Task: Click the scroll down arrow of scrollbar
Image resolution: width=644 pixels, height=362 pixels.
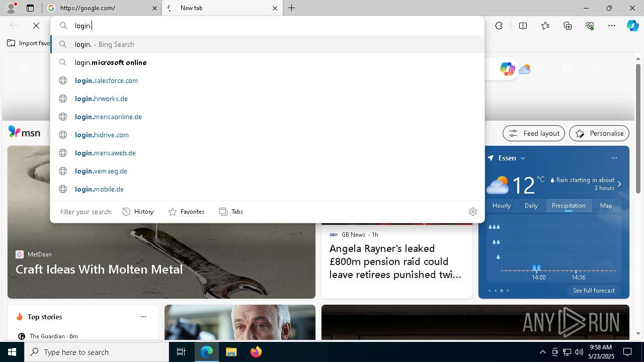Action: pos(638,333)
